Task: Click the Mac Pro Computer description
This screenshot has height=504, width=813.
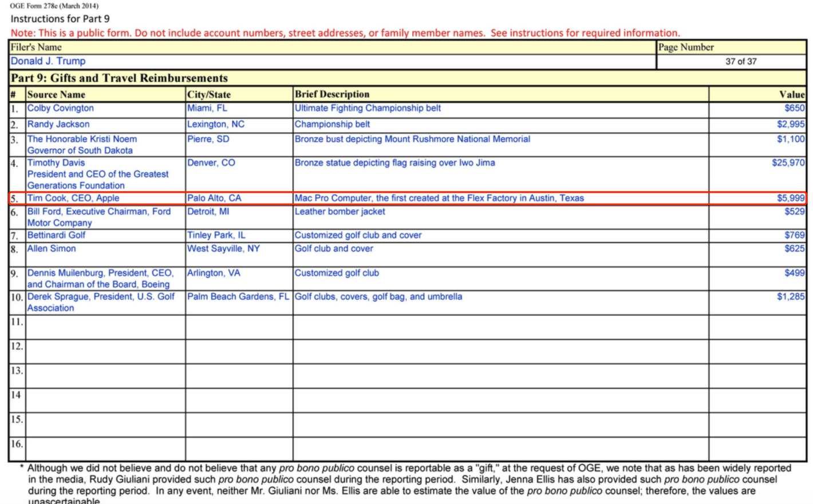Action: (440, 198)
